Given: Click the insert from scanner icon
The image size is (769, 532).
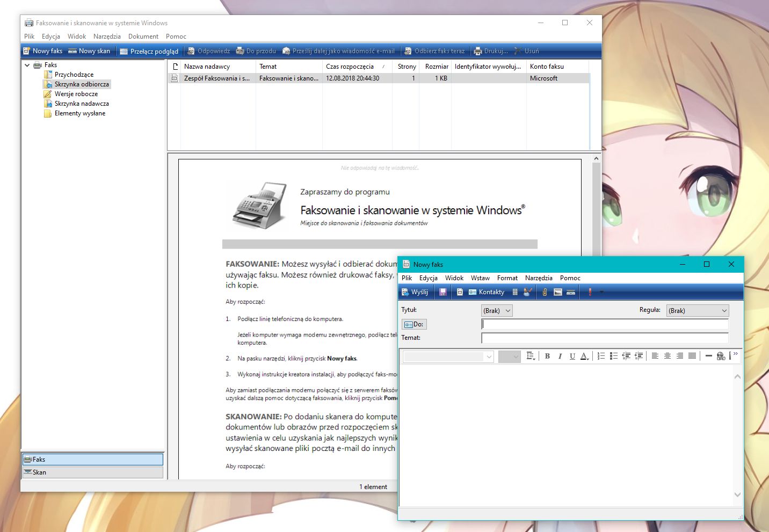Looking at the screenshot, I should [x=571, y=292].
